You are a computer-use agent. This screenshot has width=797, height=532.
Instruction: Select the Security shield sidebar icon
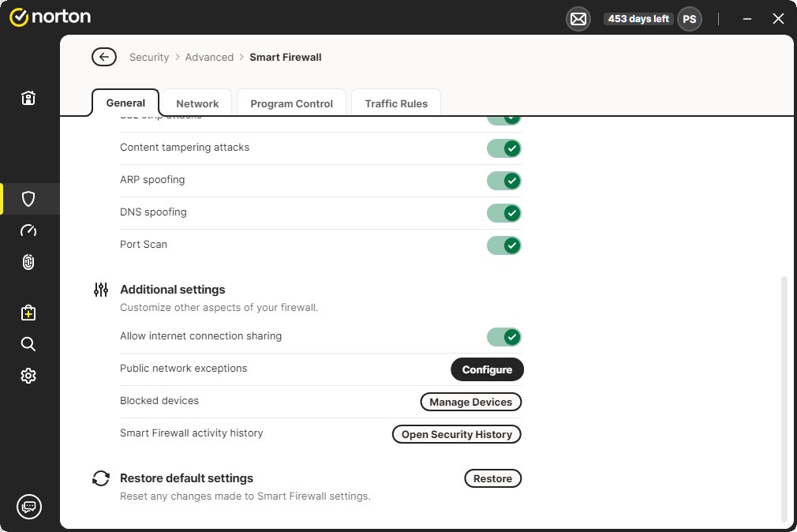click(28, 199)
